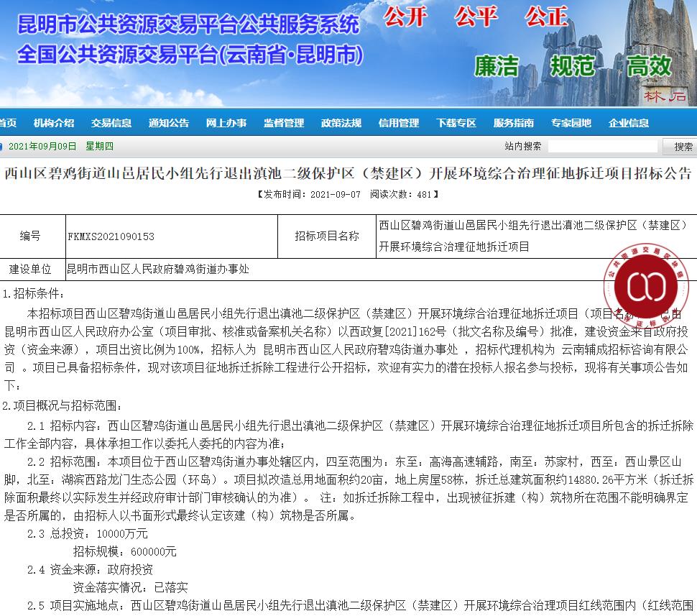Click the read count 阅读次数：481
697x616 pixels.
pyautogui.click(x=400, y=194)
